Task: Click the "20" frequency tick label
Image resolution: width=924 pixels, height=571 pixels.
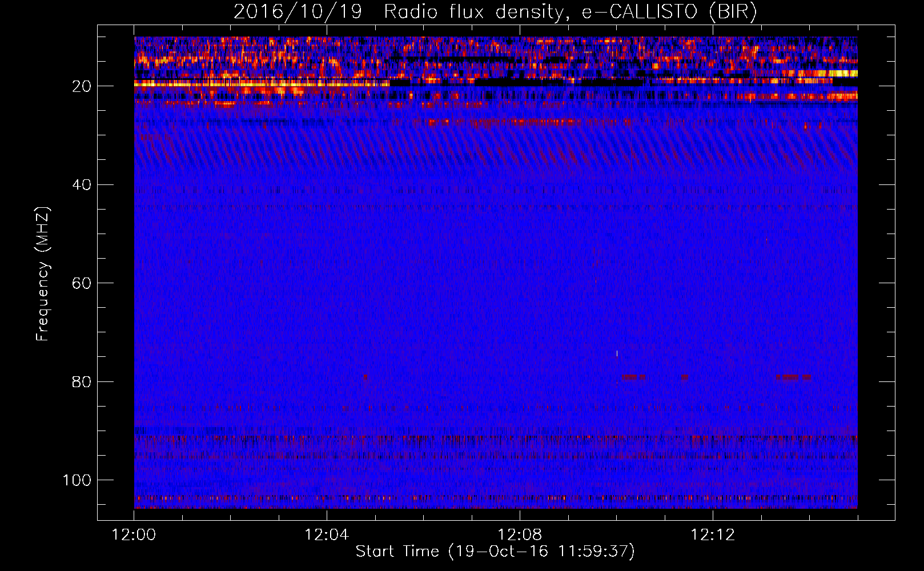Action: [x=82, y=86]
